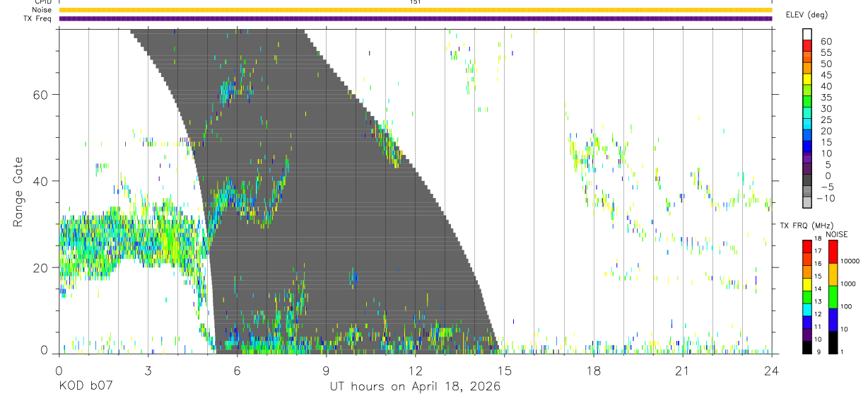The height and width of the screenshot is (401, 868).
Task: Click the '151' CPID value above the plot
Action: [415, 2]
